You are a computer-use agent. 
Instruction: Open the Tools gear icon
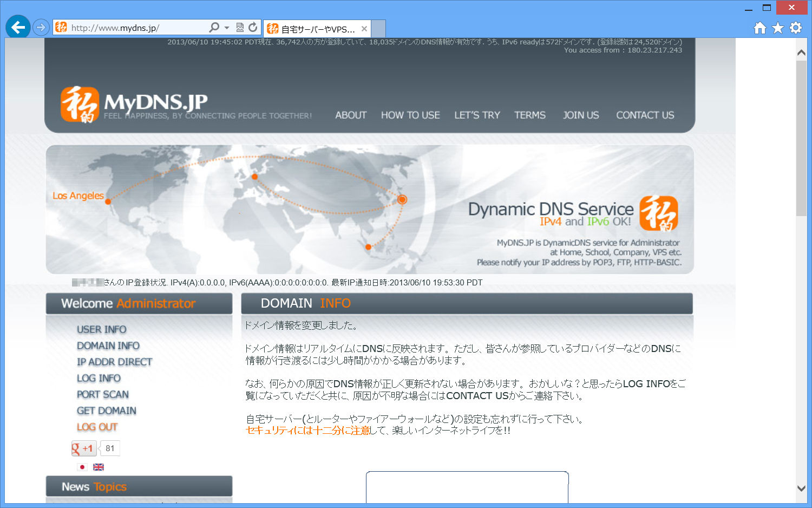coord(795,28)
